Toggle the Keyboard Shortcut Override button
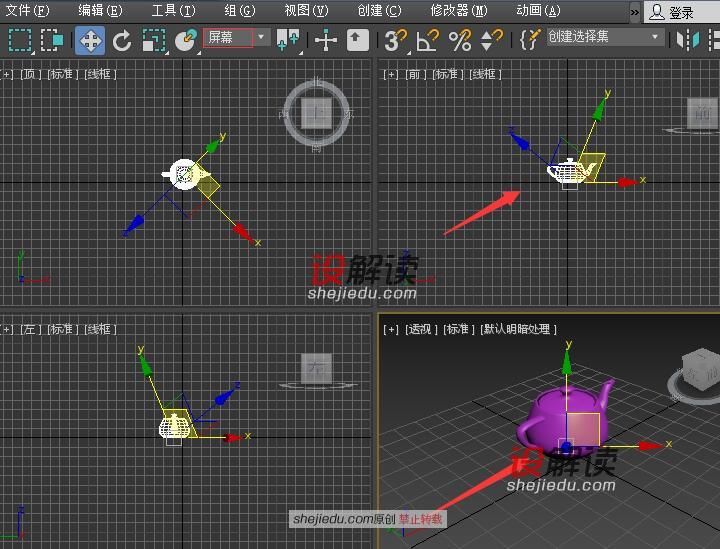 click(357, 40)
